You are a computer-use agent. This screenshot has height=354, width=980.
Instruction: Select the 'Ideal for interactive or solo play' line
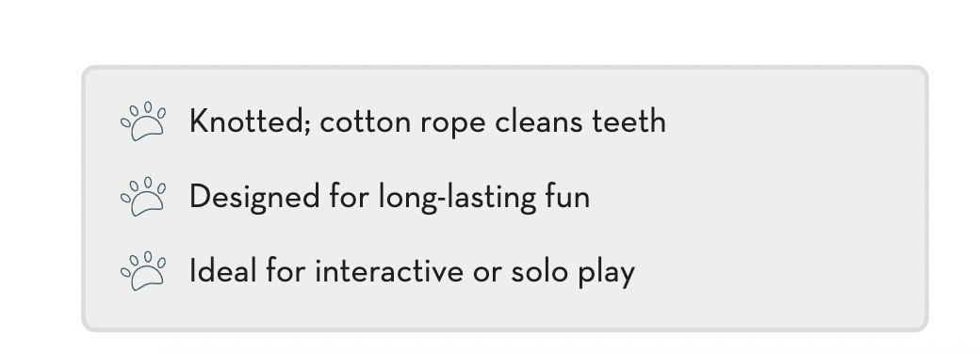[x=412, y=271]
